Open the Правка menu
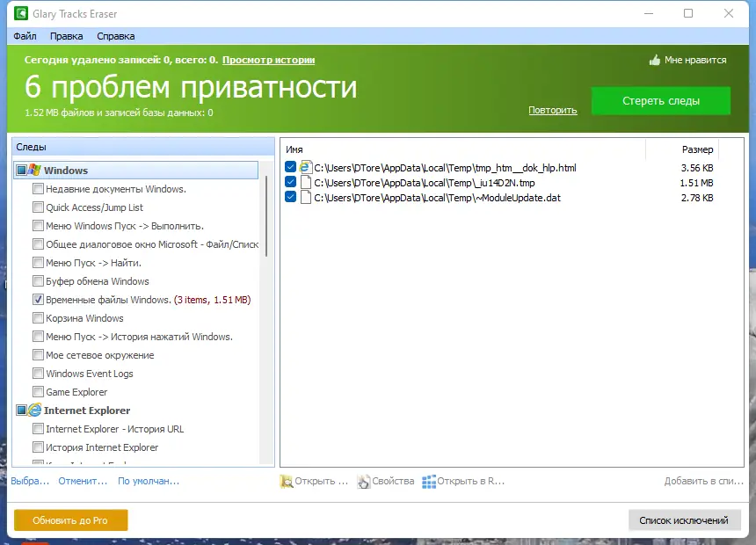Screen dimensions: 756x545 [x=67, y=36]
